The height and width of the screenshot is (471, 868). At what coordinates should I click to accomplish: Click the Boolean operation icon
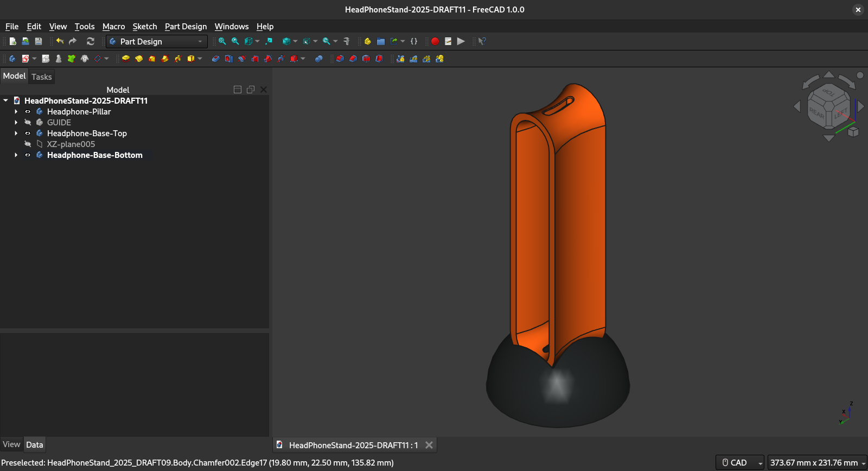[x=319, y=59]
